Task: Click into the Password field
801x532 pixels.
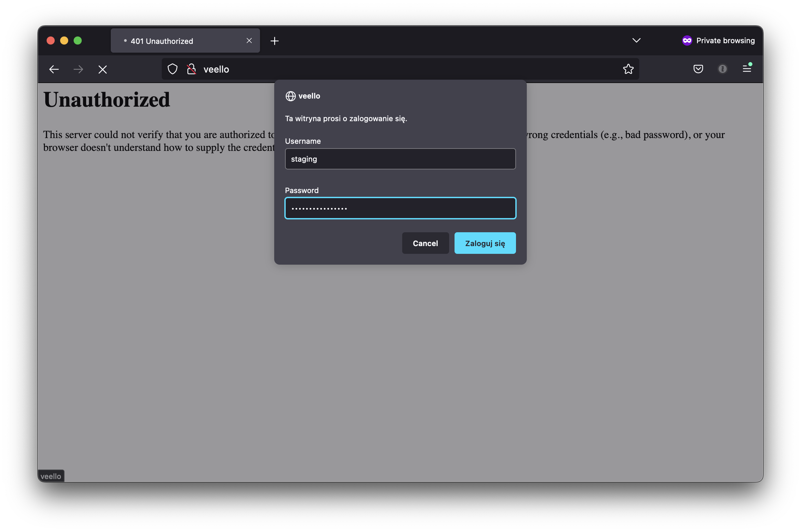Action: tap(400, 208)
